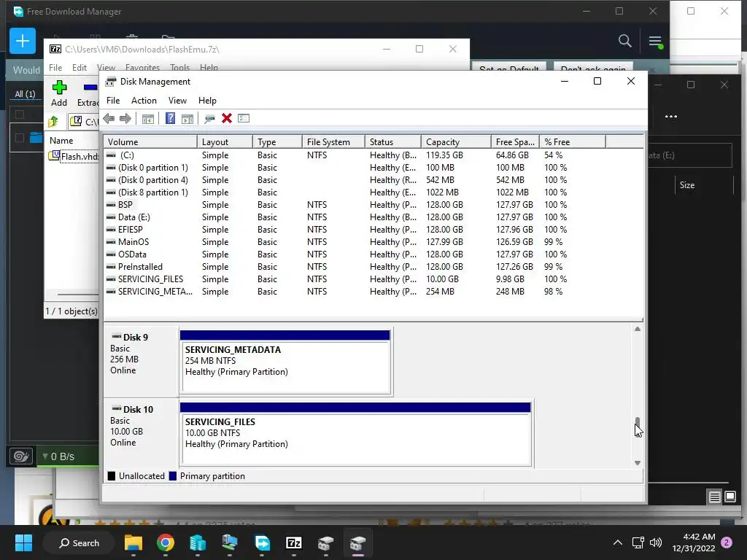Open 7-Zip taskbar icon
Image resolution: width=747 pixels, height=560 pixels.
[294, 542]
